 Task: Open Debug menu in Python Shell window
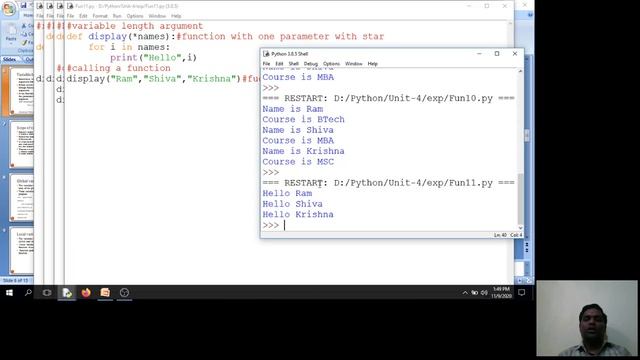click(311, 64)
